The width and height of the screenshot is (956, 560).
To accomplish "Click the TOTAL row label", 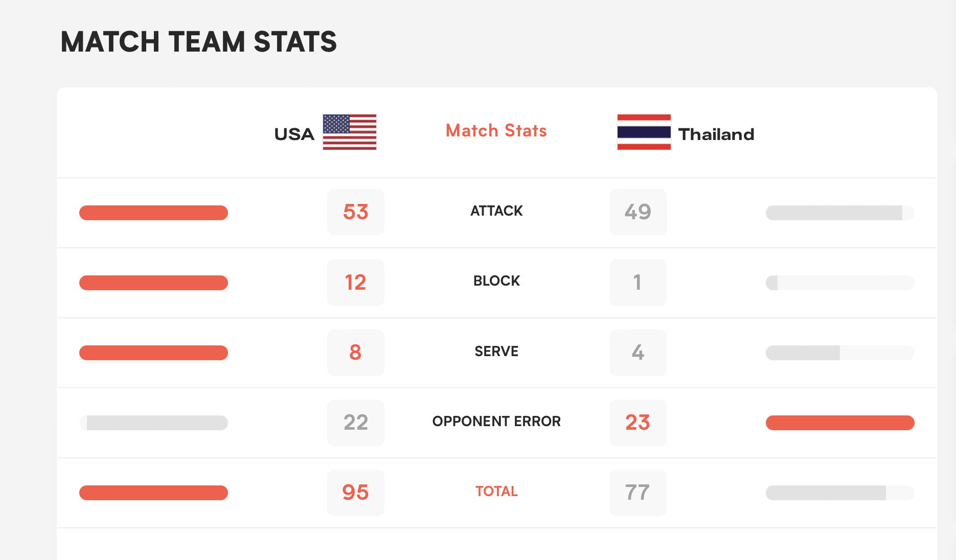I will coord(496,492).
